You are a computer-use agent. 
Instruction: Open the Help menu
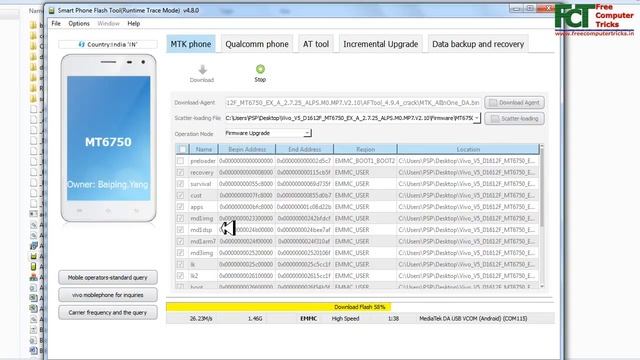tap(133, 24)
